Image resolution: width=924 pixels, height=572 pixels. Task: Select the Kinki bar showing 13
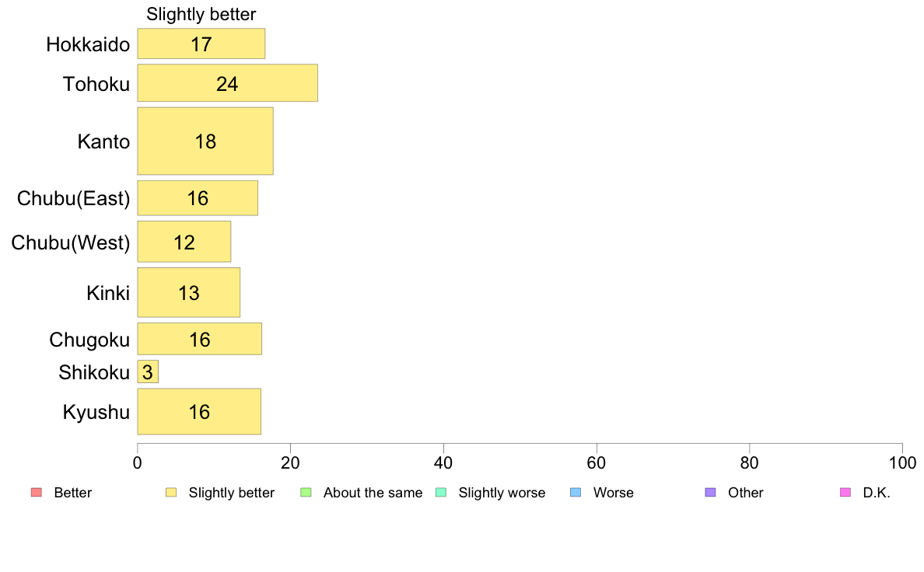coord(189,292)
